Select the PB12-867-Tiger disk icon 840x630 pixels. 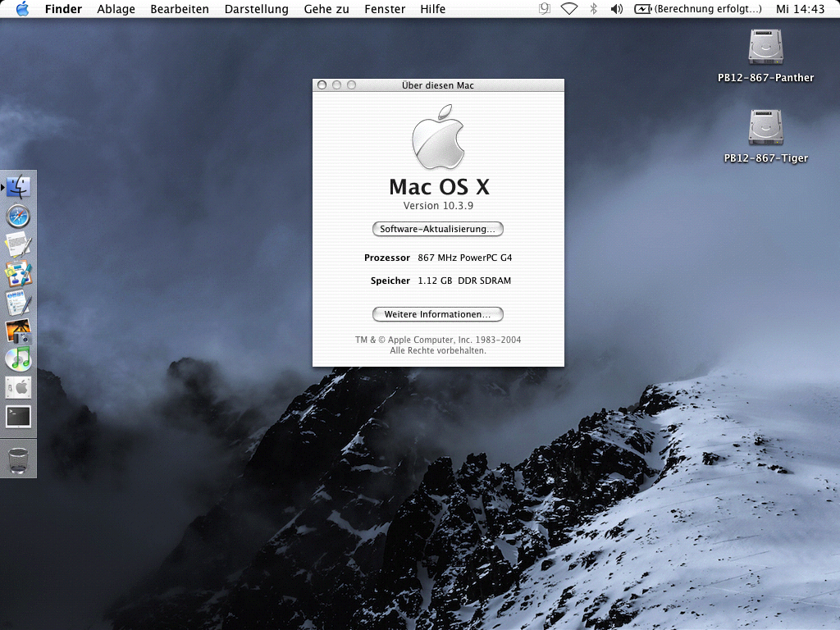(765, 127)
